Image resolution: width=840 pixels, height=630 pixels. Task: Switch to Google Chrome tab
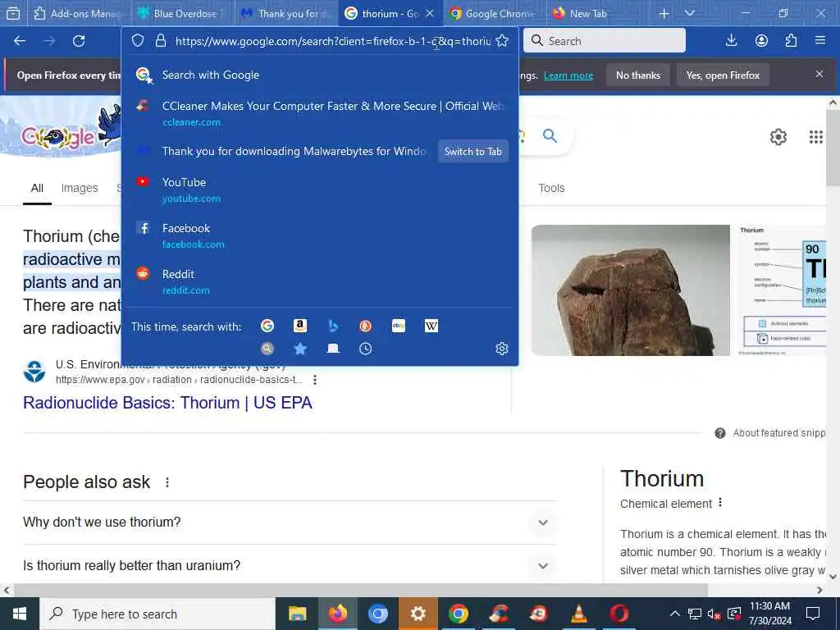pos(495,13)
